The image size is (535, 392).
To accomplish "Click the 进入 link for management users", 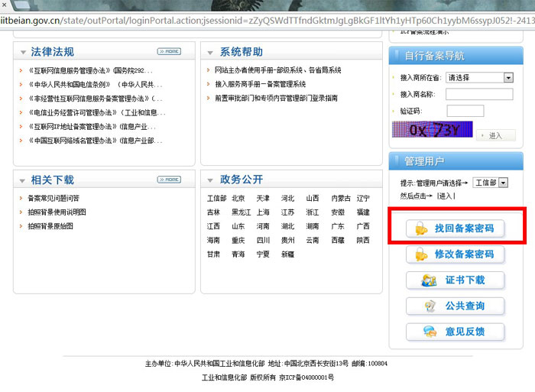I will (x=446, y=196).
